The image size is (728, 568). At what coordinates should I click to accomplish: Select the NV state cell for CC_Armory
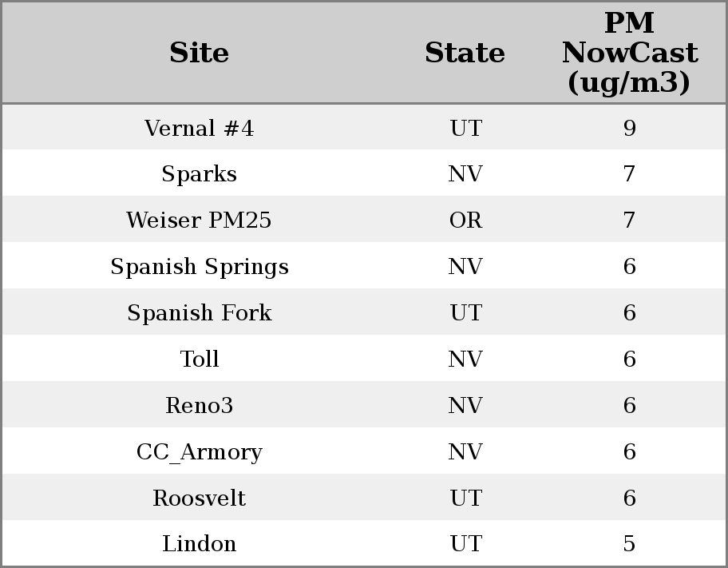pyautogui.click(x=465, y=452)
